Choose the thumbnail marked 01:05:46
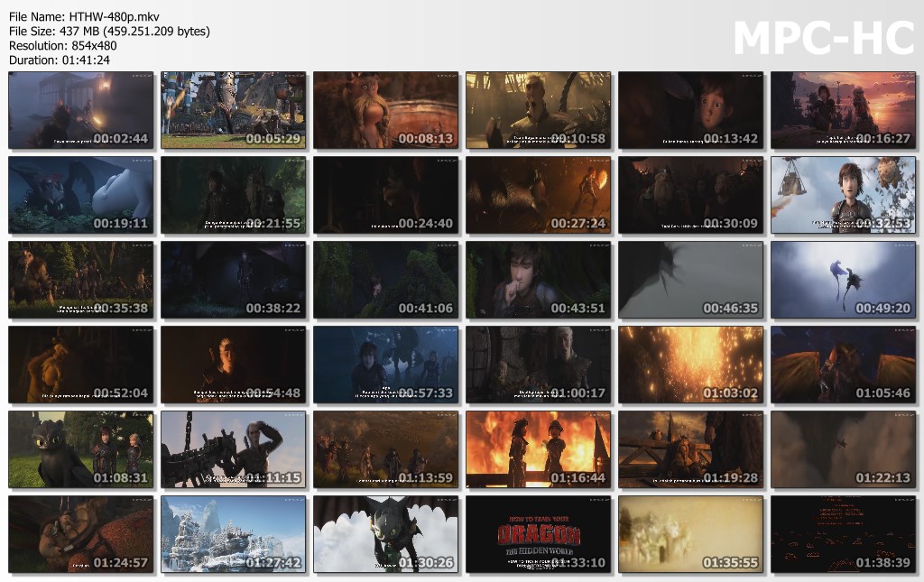Screen dimensions: 924x582 click(x=844, y=365)
